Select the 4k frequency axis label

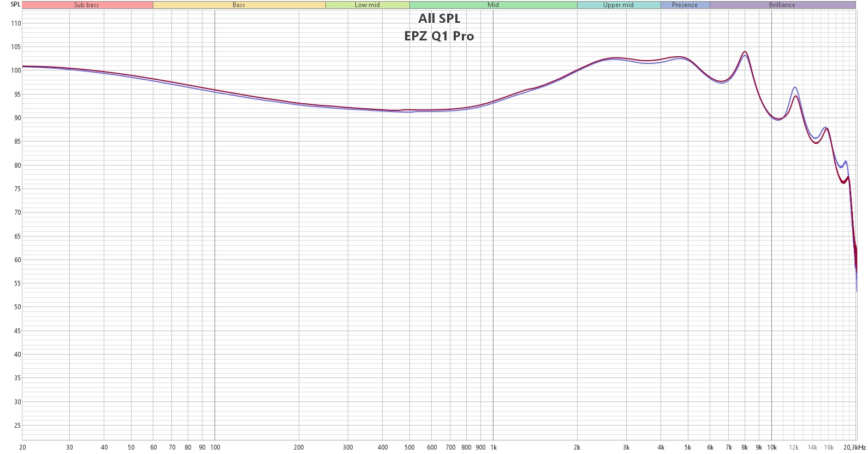(661, 447)
